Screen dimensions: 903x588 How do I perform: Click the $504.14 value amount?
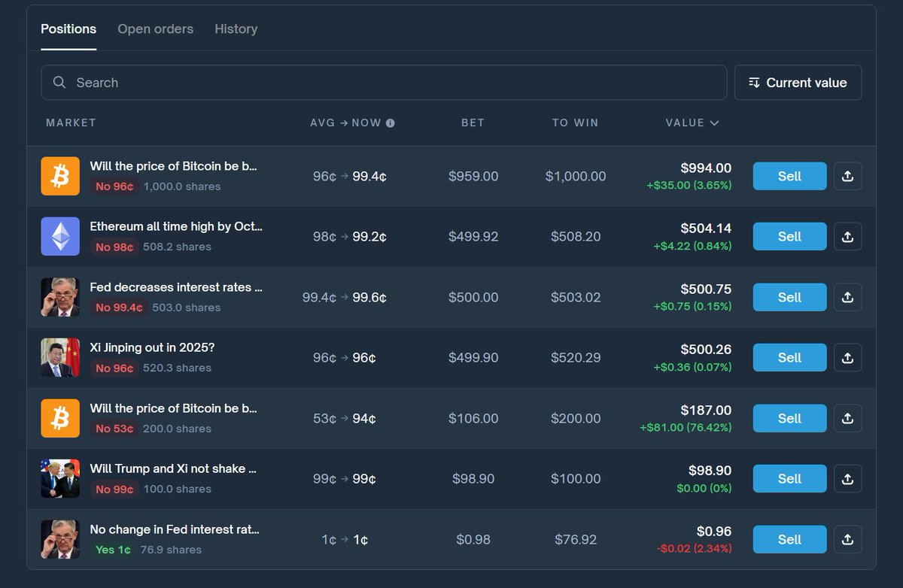pos(706,228)
